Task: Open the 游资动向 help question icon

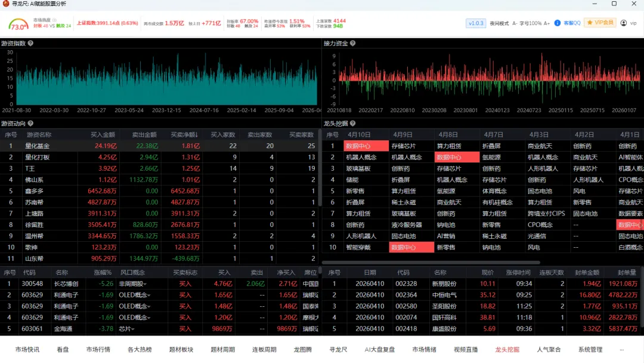Action: click(30, 124)
